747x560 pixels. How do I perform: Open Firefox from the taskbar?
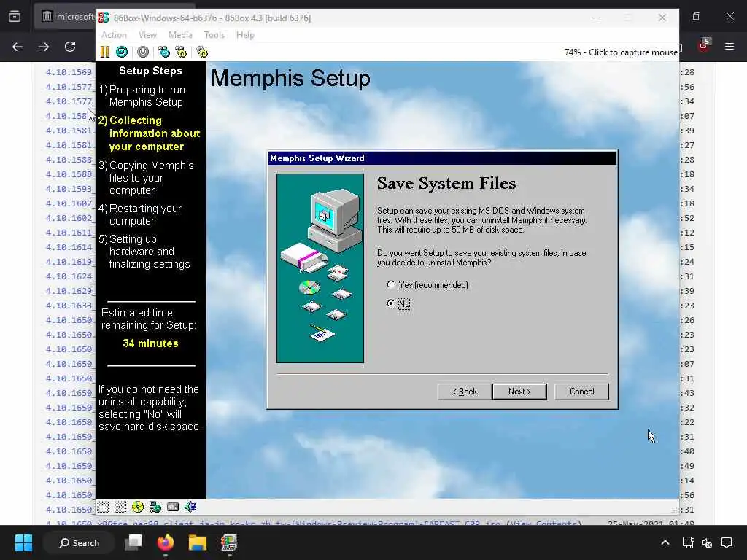tap(166, 542)
